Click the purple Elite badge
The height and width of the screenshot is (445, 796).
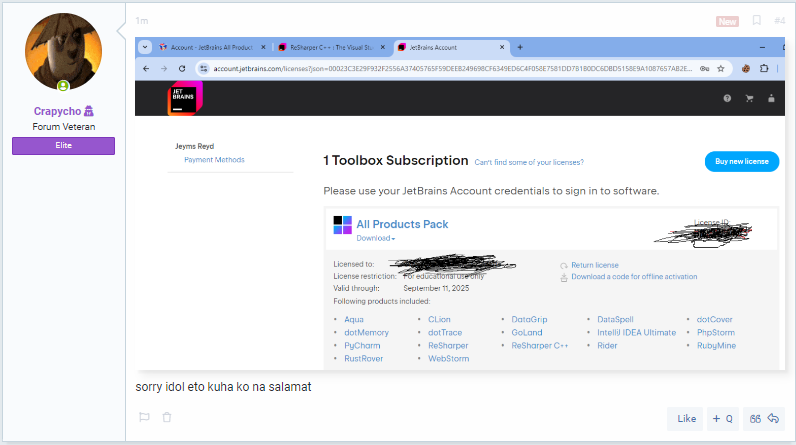(63, 146)
